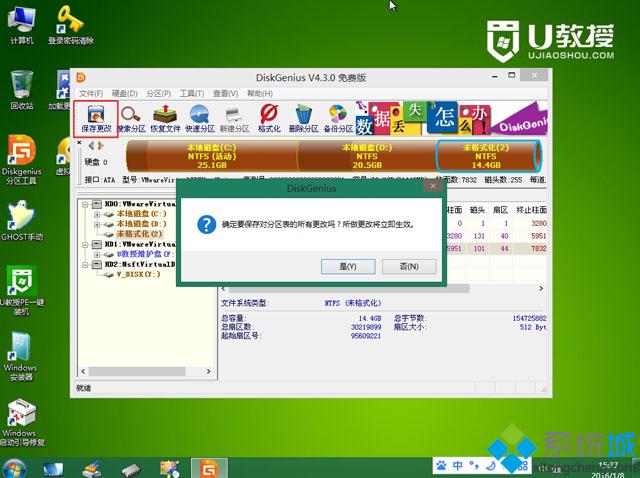This screenshot has height=478, width=640.
Task: Collapse the HD0 VMware disk node
Action: (85, 204)
